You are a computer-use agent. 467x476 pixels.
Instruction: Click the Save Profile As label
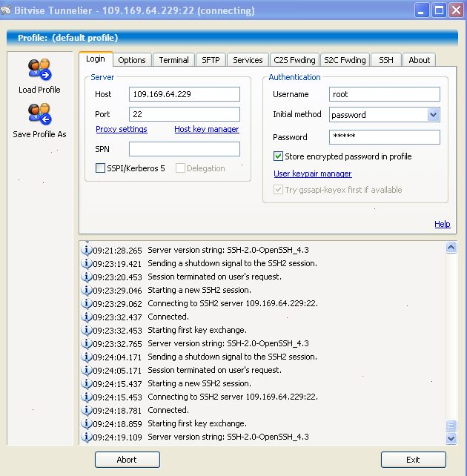pyautogui.click(x=39, y=134)
